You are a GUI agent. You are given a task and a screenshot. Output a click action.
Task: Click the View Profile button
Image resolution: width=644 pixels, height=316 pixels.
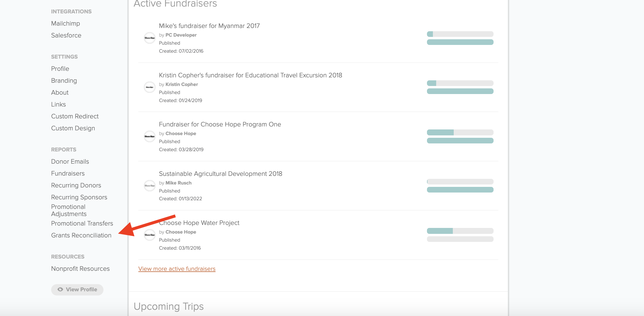tap(77, 290)
